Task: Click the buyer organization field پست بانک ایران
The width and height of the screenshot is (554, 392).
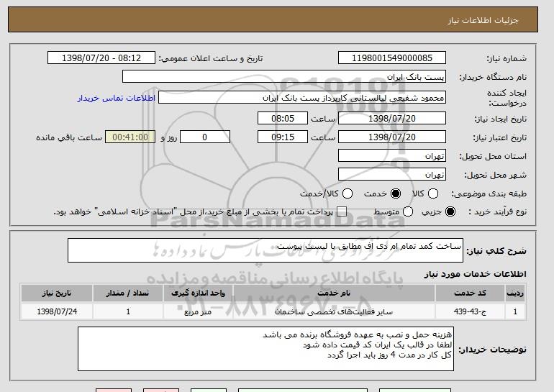Action: coord(284,77)
